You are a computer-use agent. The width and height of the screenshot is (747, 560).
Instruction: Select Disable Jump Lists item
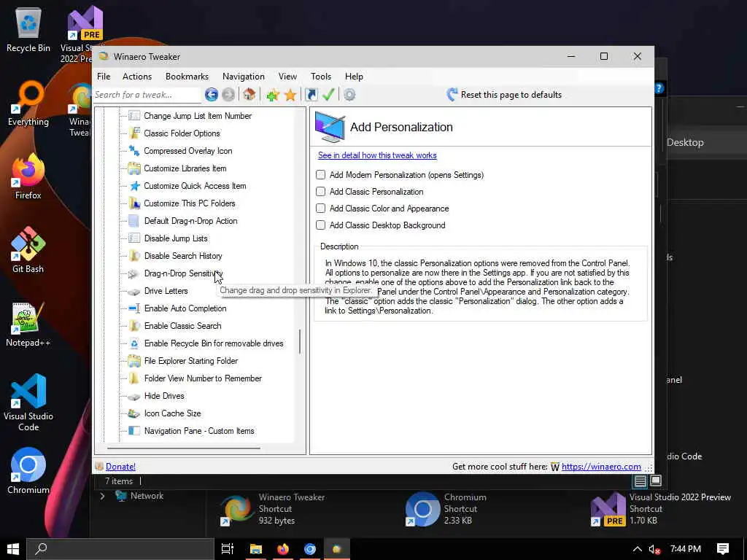176,238
